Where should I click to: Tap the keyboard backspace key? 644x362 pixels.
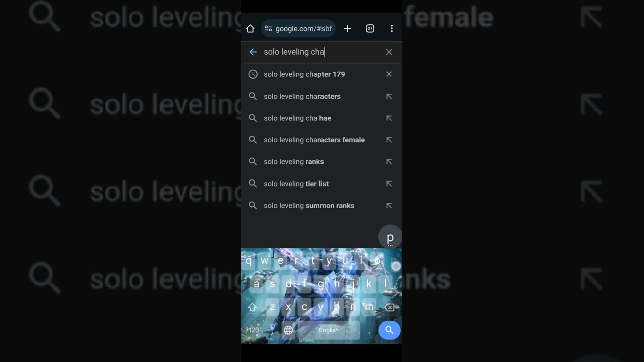pyautogui.click(x=389, y=307)
